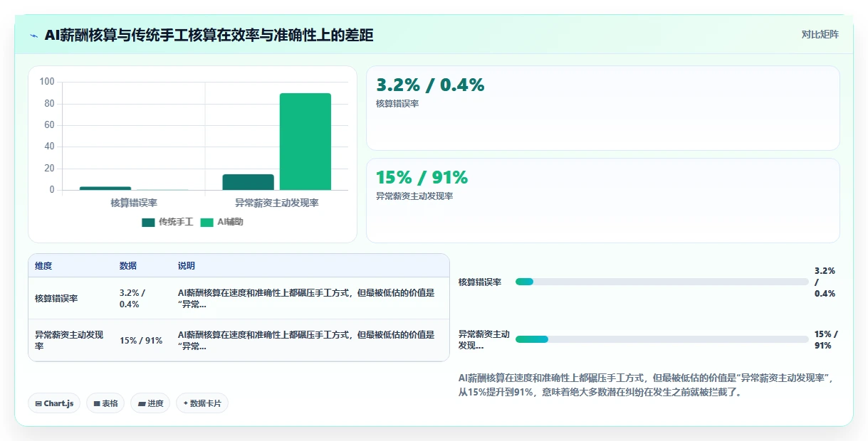868x441 pixels.
Task: Click the 表格 tag chip
Action: [105, 403]
